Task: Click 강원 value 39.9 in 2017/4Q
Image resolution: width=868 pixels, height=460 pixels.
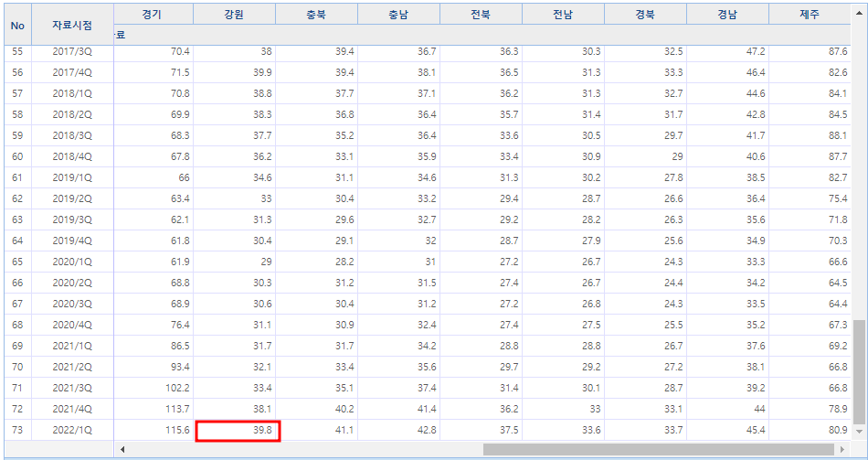Action: pyautogui.click(x=234, y=72)
